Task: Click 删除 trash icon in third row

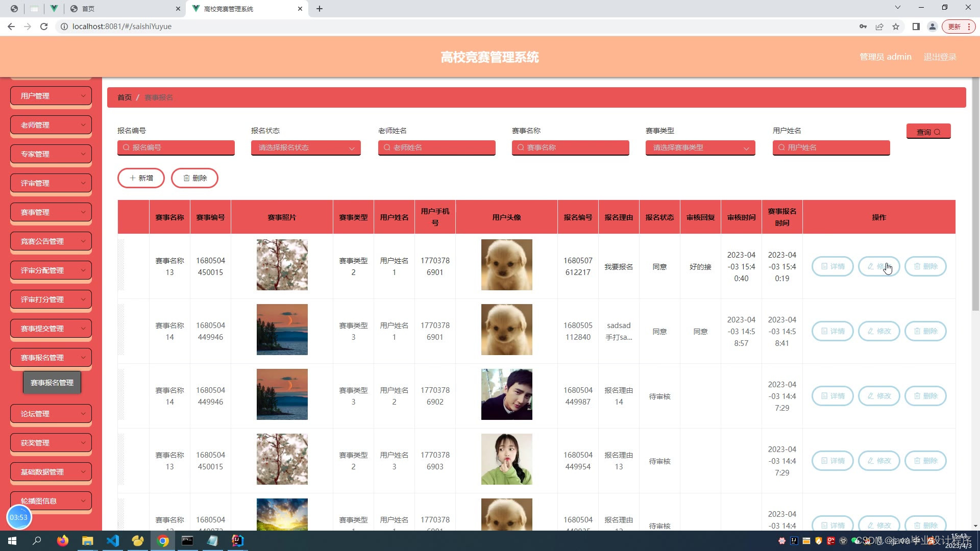Action: coord(917,396)
